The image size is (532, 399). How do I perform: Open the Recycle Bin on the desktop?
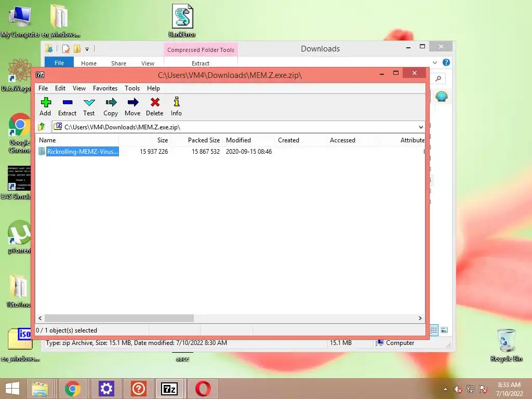click(506, 345)
